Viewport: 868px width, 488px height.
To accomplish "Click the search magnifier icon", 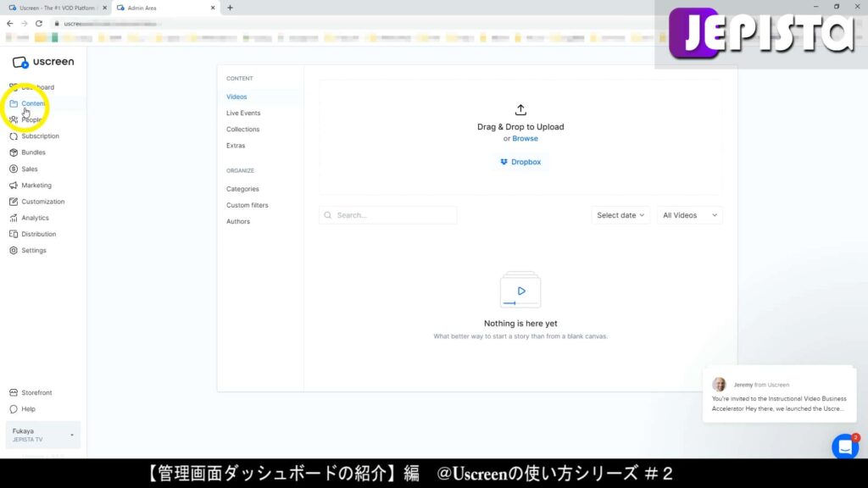I will [328, 215].
